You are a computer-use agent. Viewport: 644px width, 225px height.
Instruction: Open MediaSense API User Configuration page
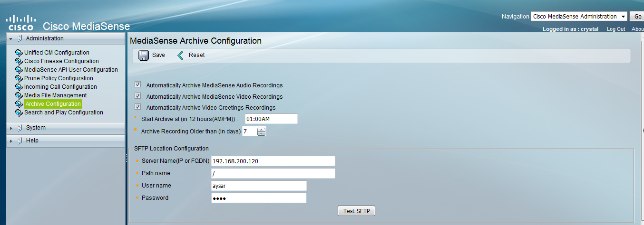coord(71,70)
